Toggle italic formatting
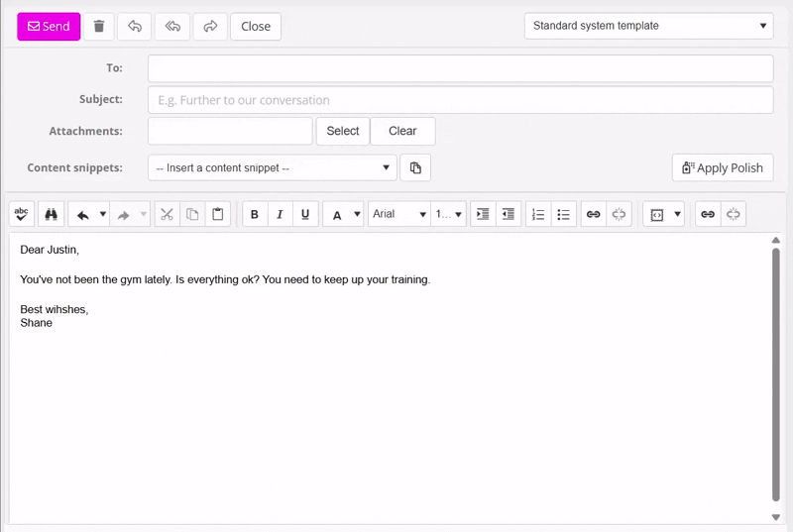Screen dimensions: 793x532 (x=280, y=214)
